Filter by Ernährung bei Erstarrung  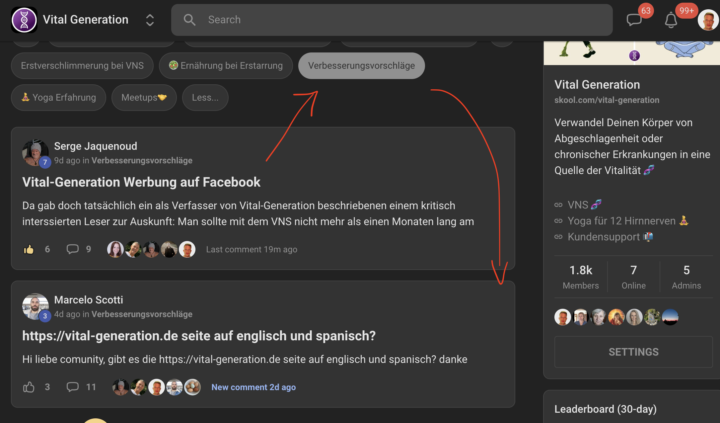coord(225,66)
